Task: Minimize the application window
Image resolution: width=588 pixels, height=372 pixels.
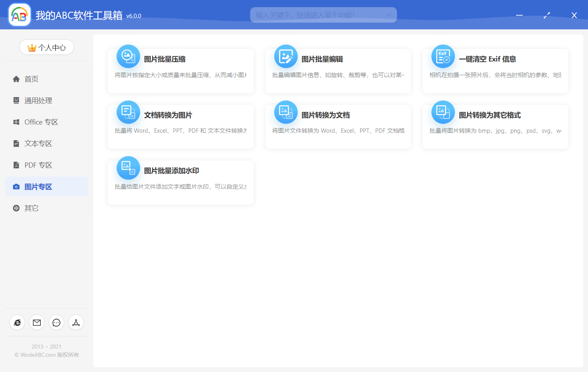Action: [519, 15]
